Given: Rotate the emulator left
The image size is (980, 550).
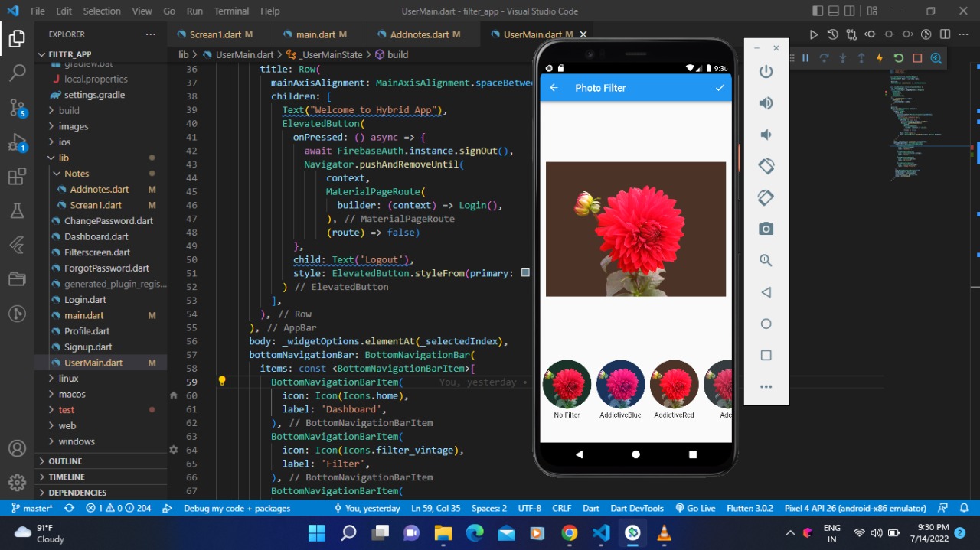Looking at the screenshot, I should (x=766, y=166).
